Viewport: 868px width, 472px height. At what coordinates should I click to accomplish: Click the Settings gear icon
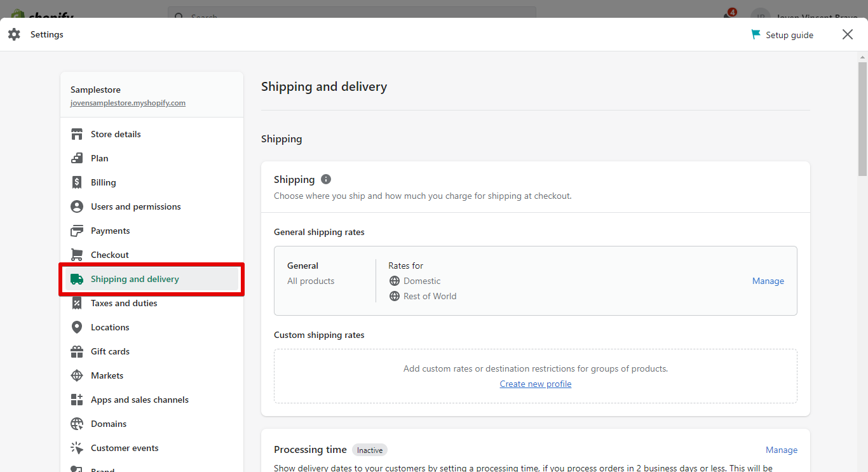[x=14, y=34]
